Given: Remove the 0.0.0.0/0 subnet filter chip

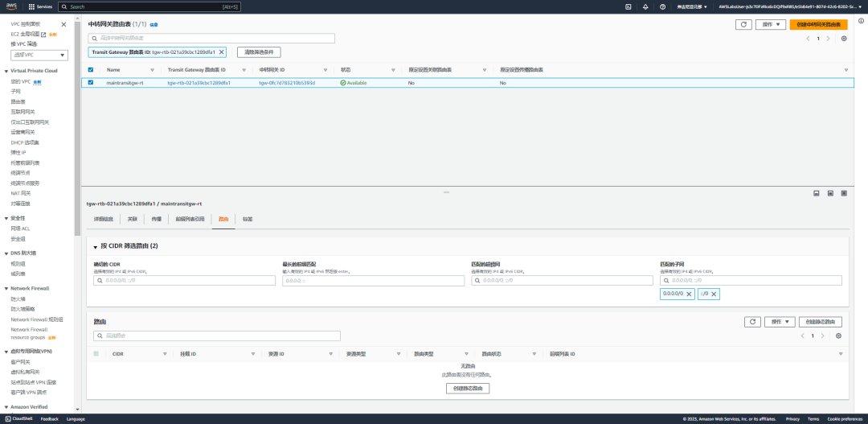Looking at the screenshot, I should [690, 294].
